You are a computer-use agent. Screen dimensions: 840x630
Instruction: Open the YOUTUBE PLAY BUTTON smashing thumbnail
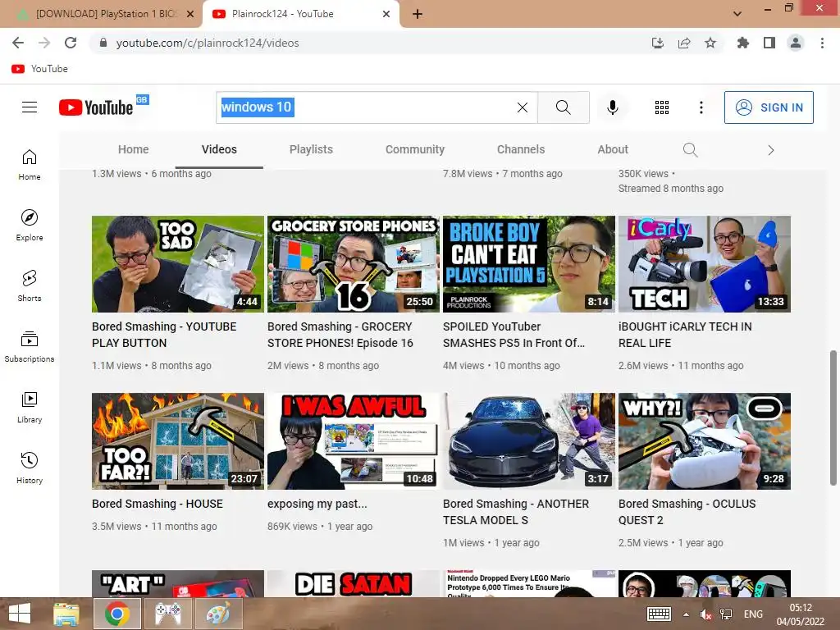[178, 264]
